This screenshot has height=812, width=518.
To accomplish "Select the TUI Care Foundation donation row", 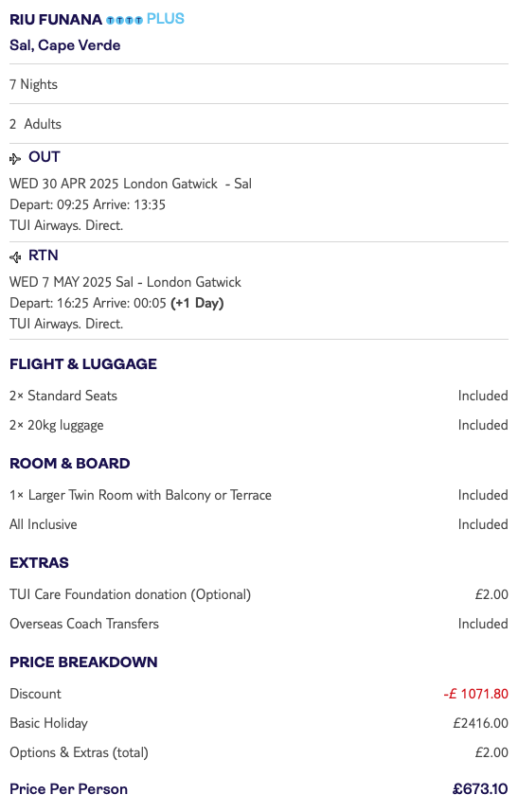I will 259,594.
